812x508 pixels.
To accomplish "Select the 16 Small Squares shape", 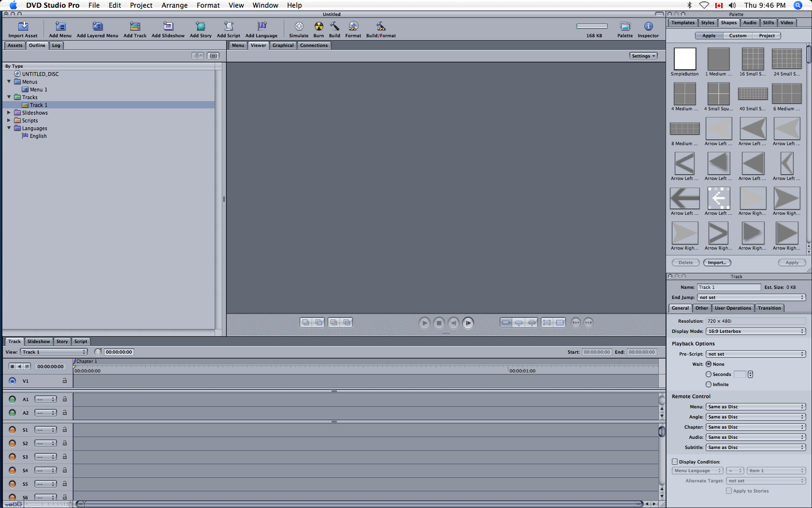I will (x=753, y=59).
